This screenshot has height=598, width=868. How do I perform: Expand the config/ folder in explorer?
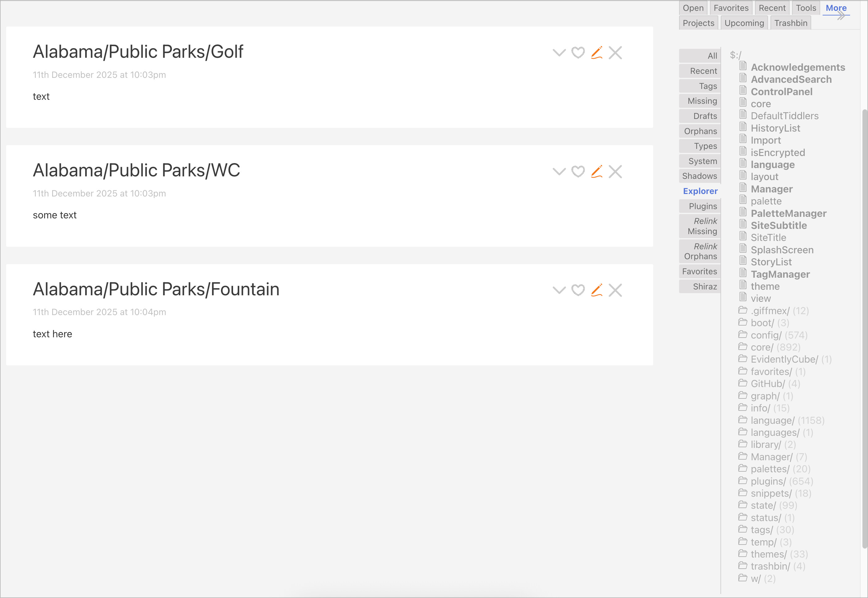pos(766,335)
